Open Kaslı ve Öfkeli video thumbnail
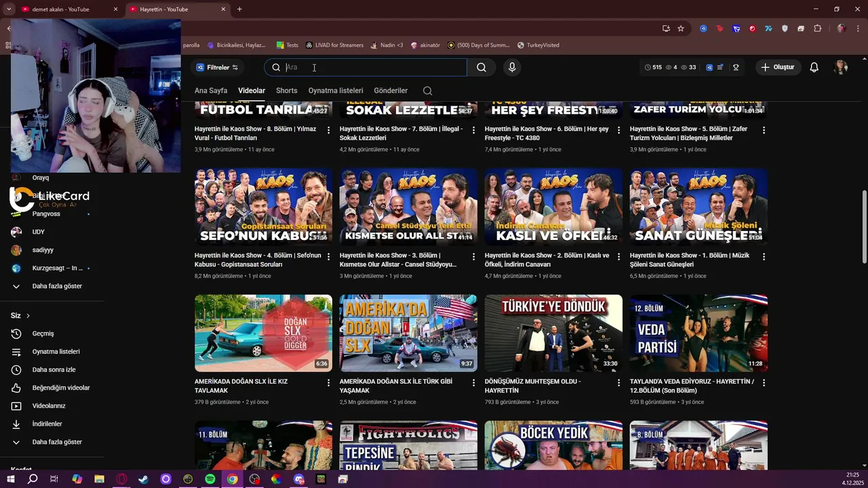 pos(553,207)
